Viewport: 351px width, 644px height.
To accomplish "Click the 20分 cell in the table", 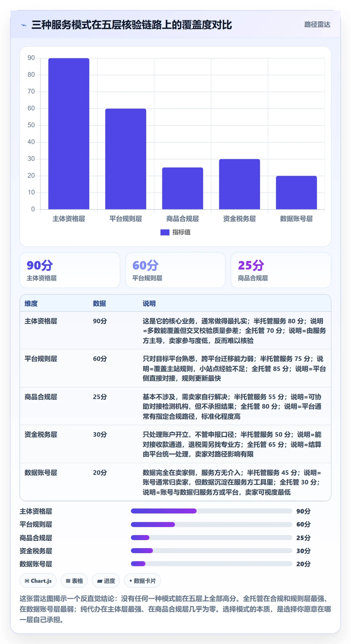I will coord(100,473).
